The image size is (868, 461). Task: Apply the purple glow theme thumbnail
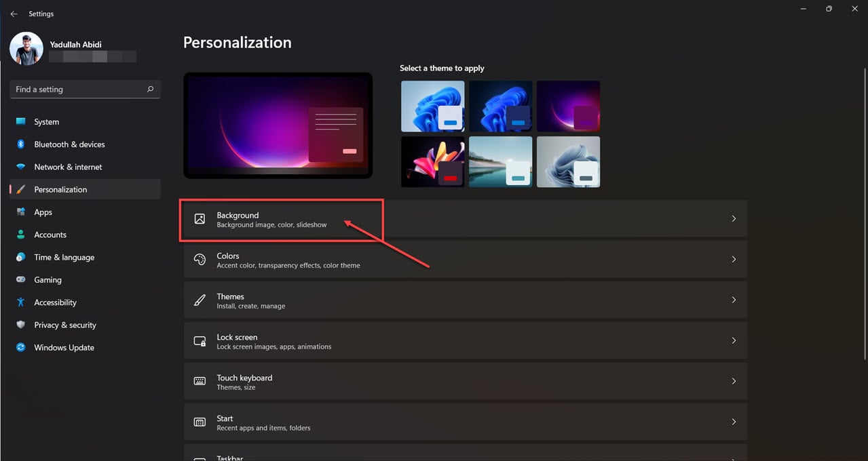click(x=568, y=106)
